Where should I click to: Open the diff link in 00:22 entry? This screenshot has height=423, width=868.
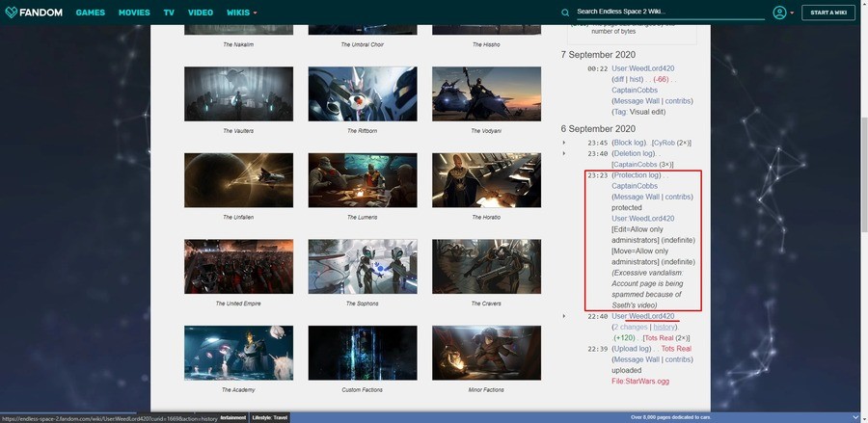coord(619,80)
